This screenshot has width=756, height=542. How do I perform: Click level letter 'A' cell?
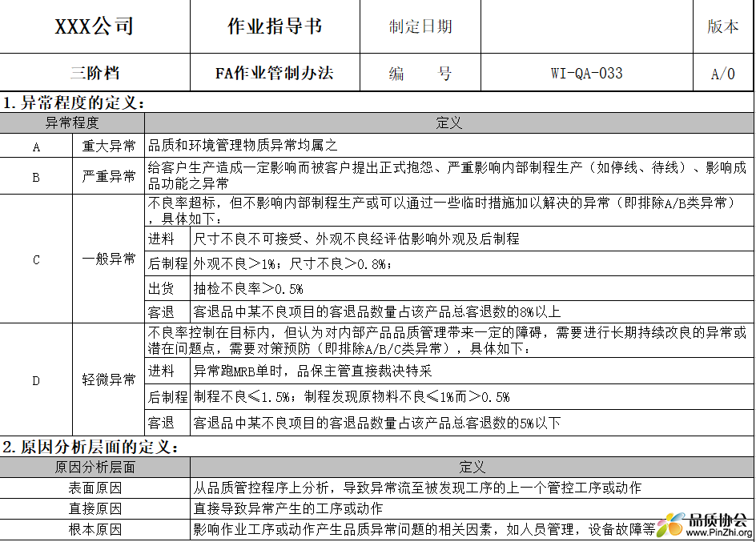(36, 147)
